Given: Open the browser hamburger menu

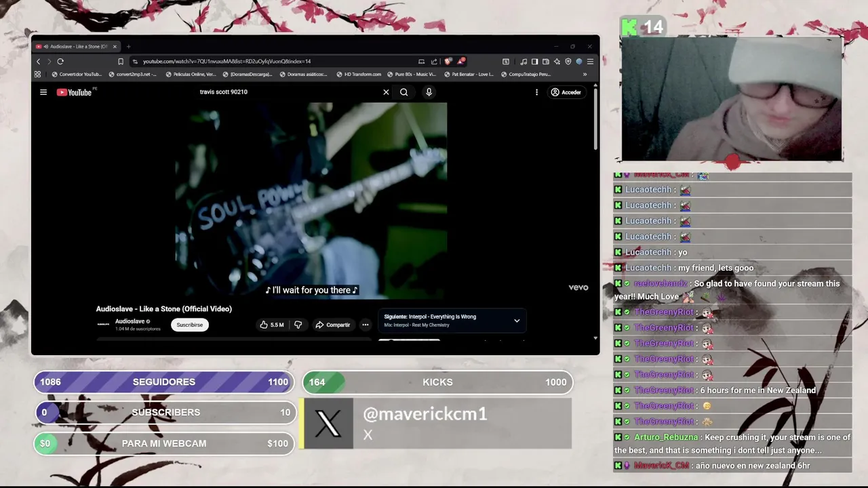Looking at the screenshot, I should (590, 61).
